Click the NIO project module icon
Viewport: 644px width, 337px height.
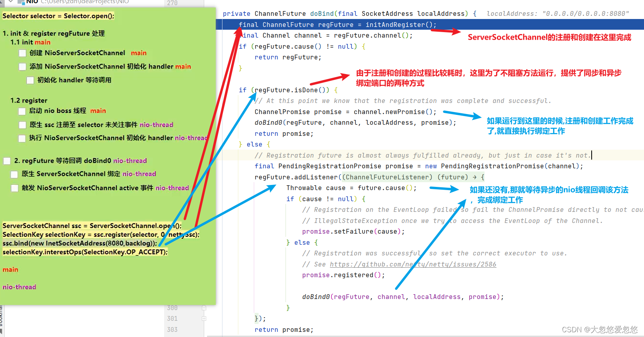21,2
